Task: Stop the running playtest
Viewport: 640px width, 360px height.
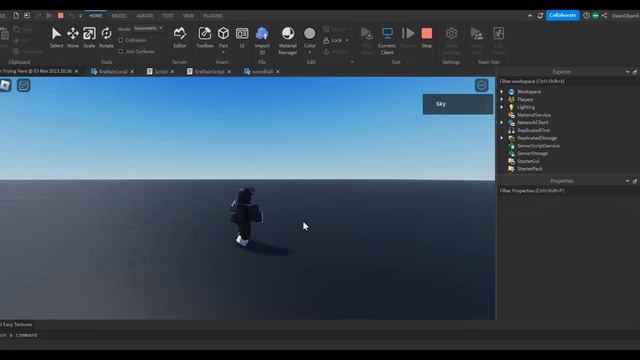Action: pos(427,37)
